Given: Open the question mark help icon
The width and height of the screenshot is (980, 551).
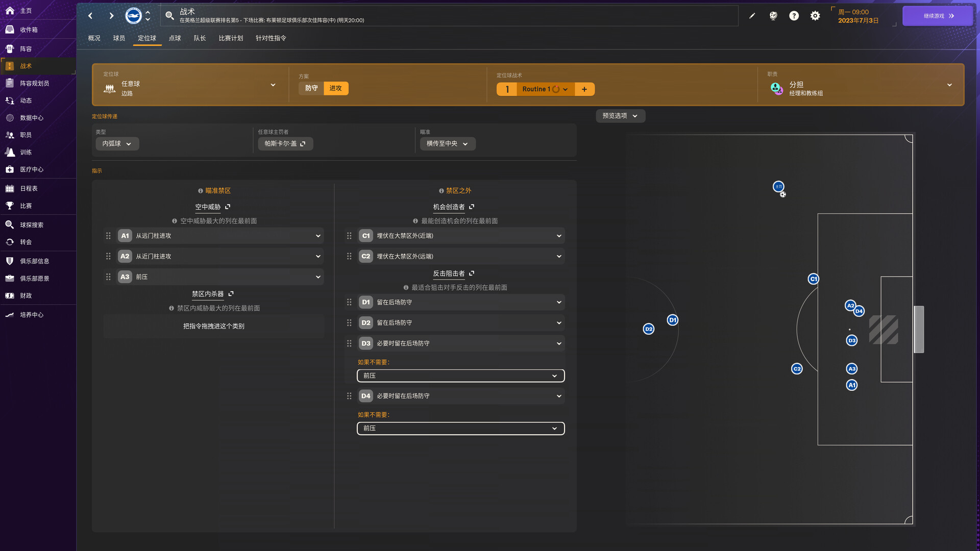Looking at the screenshot, I should [794, 16].
